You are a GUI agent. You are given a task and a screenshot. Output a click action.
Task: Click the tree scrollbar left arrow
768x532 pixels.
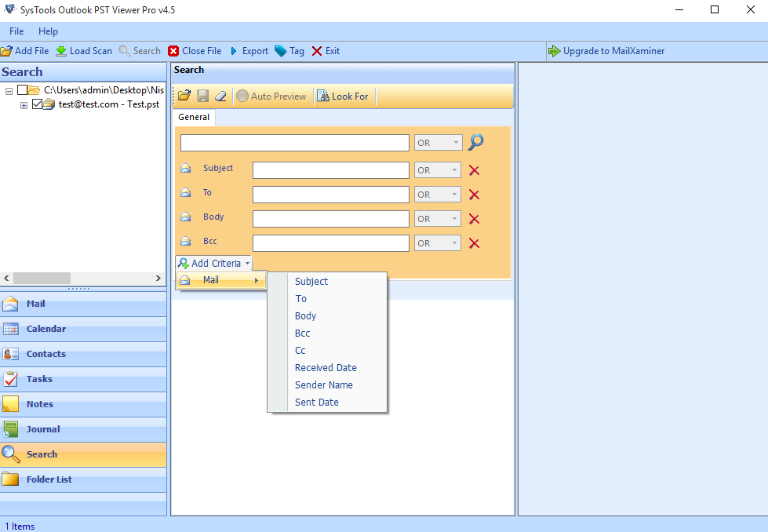[x=6, y=279]
